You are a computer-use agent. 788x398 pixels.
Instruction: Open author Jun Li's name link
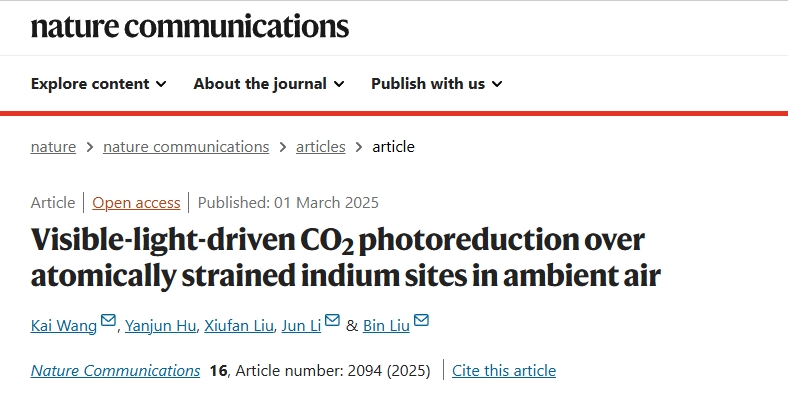[x=301, y=326]
